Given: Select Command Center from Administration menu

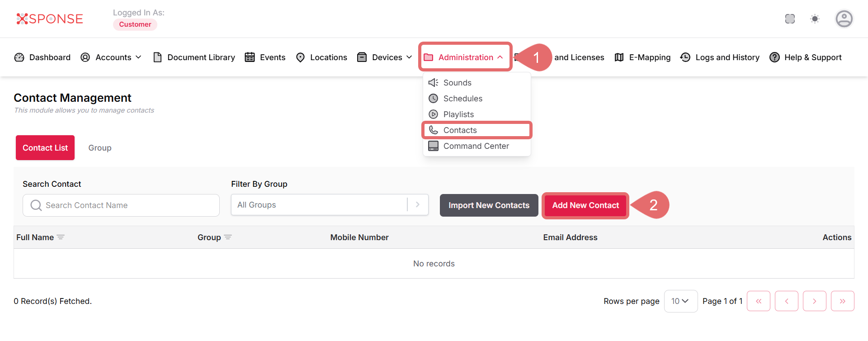Looking at the screenshot, I should click(476, 146).
